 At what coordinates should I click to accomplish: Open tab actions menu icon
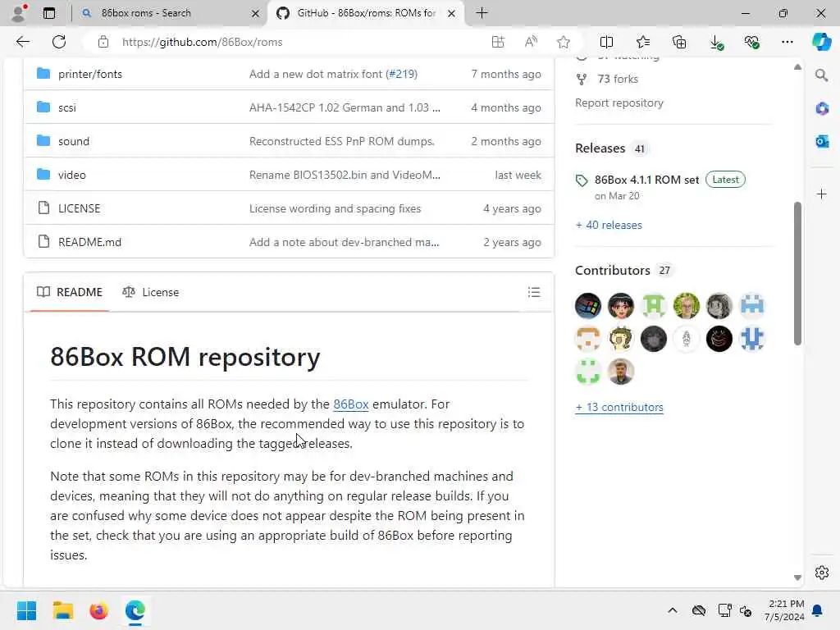[48, 13]
